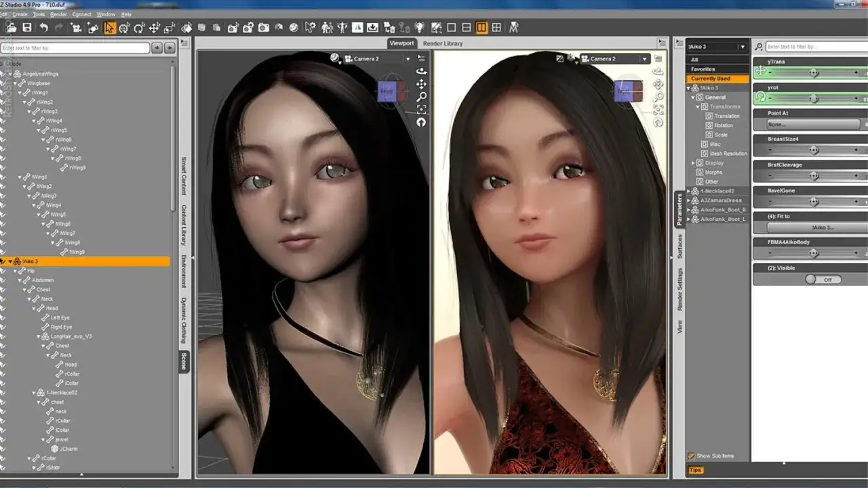Screen dimensions: 868x488
Task: Select the Universal translate cross-arrows tool
Action: pos(155,28)
